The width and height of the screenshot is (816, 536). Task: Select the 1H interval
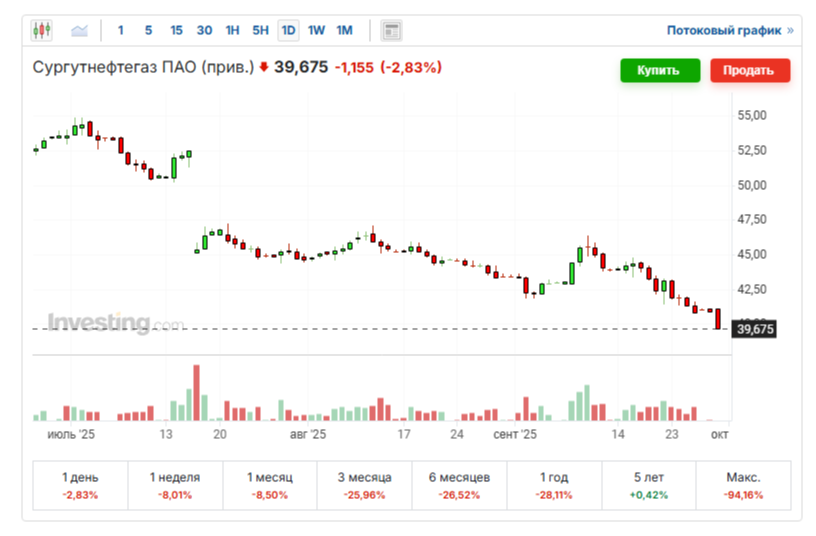pyautogui.click(x=232, y=30)
